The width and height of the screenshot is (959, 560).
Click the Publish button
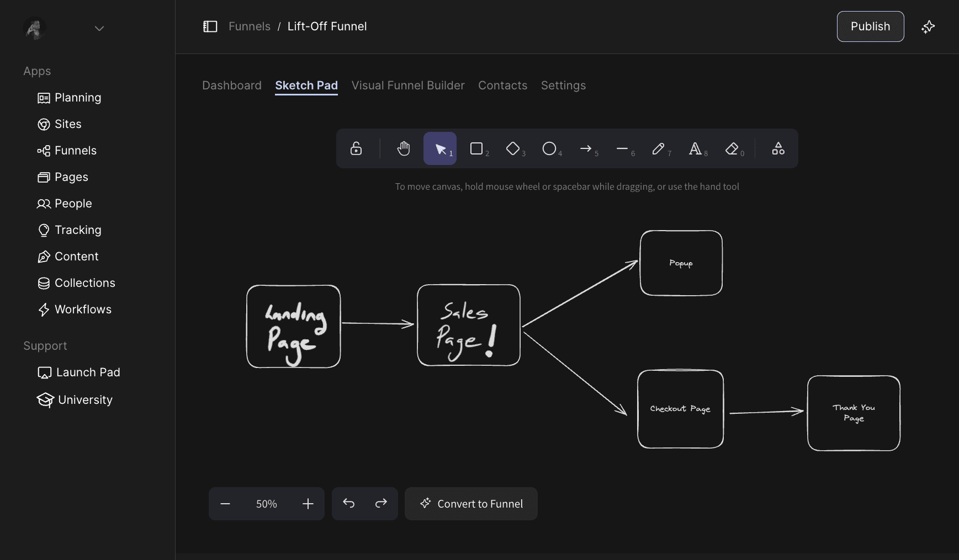point(870,26)
